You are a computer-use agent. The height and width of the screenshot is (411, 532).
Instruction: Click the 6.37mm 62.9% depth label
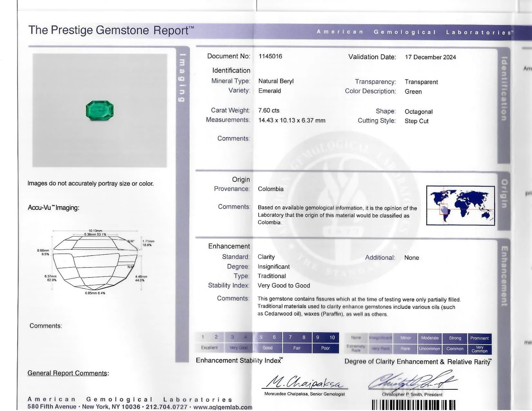tap(51, 278)
